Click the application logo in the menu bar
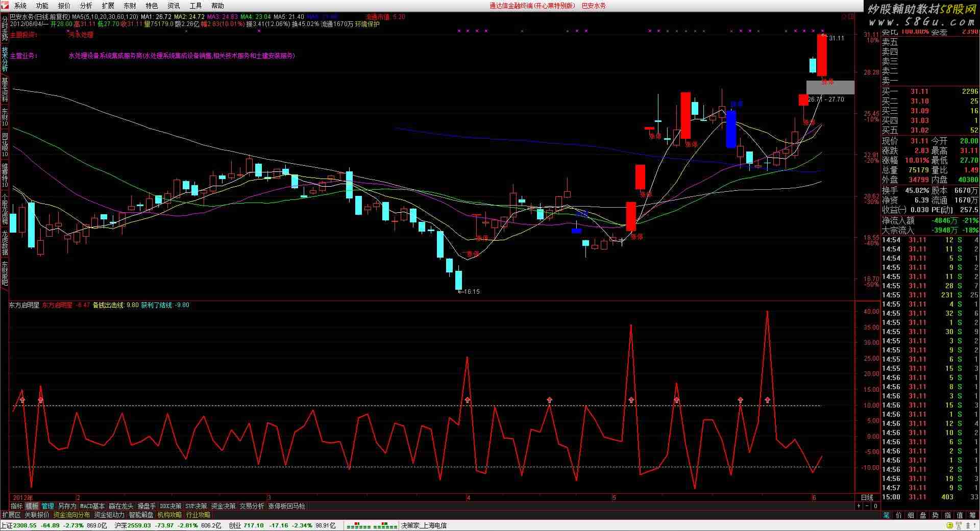The height and width of the screenshot is (531, 980). [x=5, y=6]
